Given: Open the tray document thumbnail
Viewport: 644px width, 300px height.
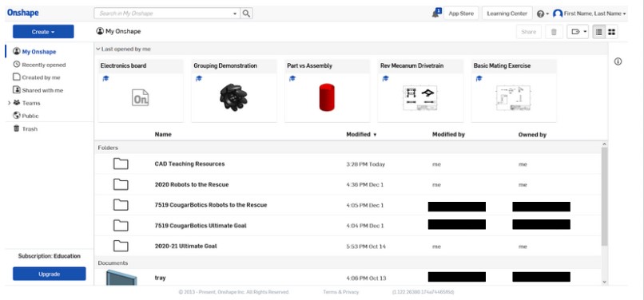Looking at the screenshot, I should tap(121, 278).
